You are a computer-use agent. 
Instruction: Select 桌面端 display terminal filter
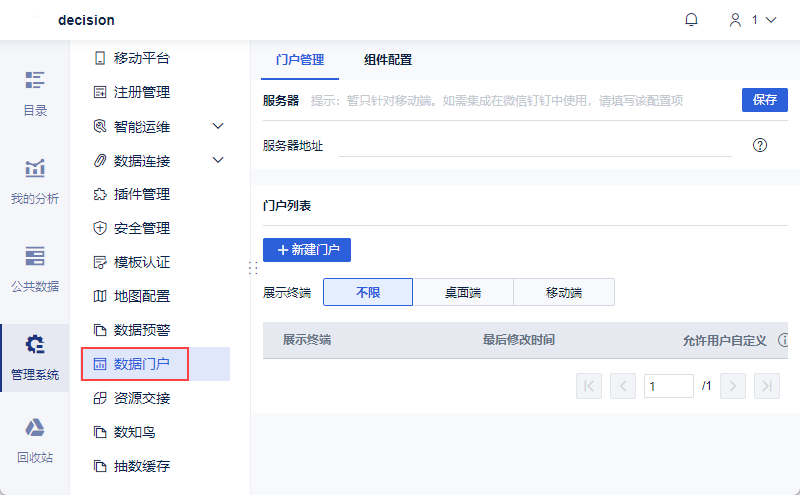click(463, 292)
